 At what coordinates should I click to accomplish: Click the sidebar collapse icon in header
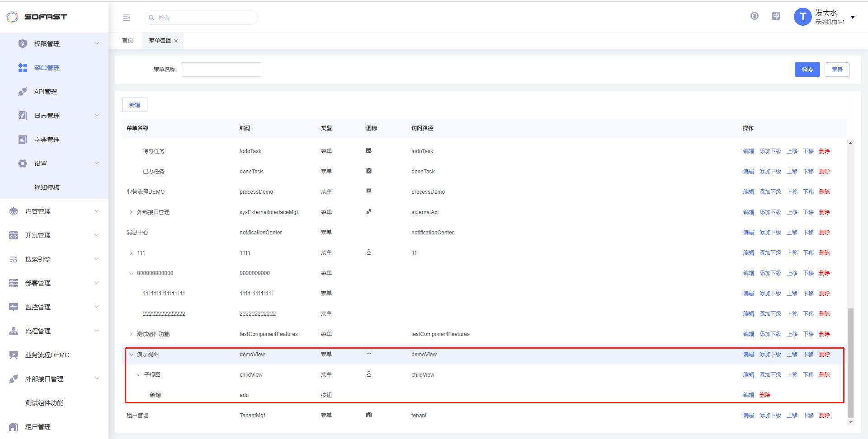(x=127, y=18)
